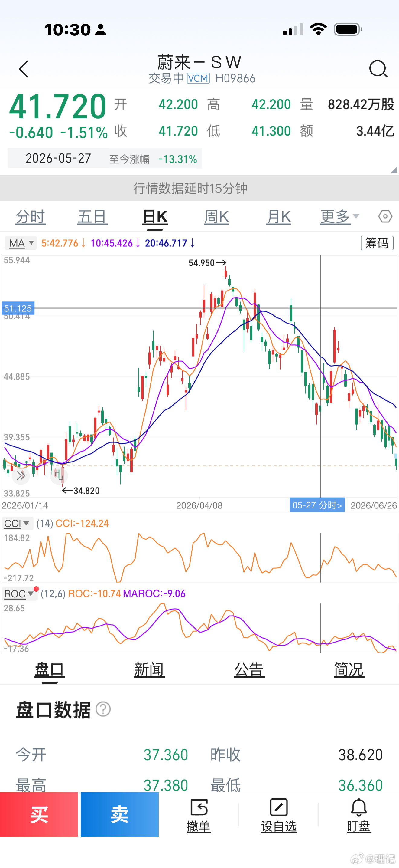This screenshot has width=399, height=868.
Task: Tap the 34.820 low price marker
Action: point(81,491)
